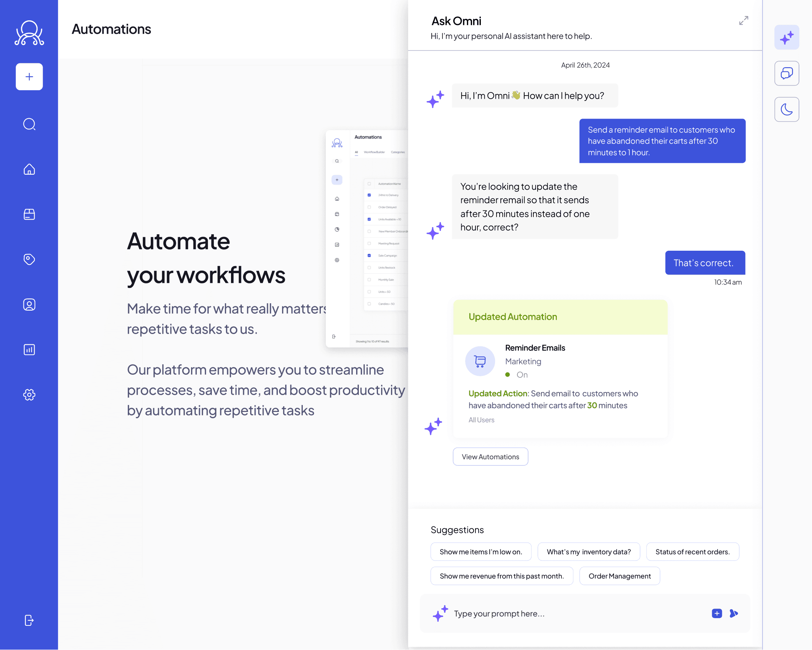This screenshot has height=650, width=812.
Task: Click the logout icon at sidebar bottom
Action: [29, 620]
